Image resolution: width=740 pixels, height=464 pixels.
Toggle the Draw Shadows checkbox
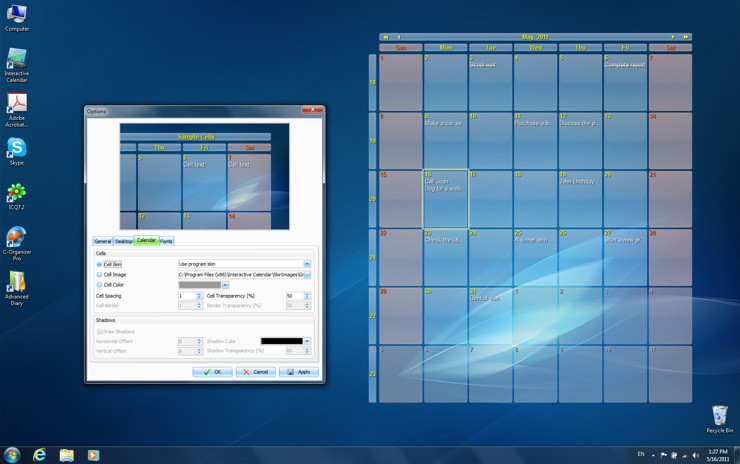(100, 332)
